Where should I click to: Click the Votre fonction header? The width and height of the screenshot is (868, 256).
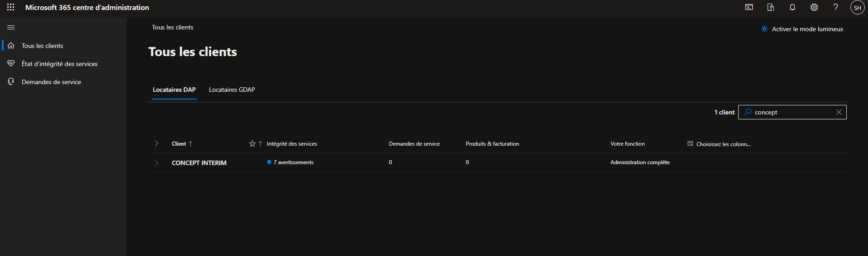(x=627, y=144)
